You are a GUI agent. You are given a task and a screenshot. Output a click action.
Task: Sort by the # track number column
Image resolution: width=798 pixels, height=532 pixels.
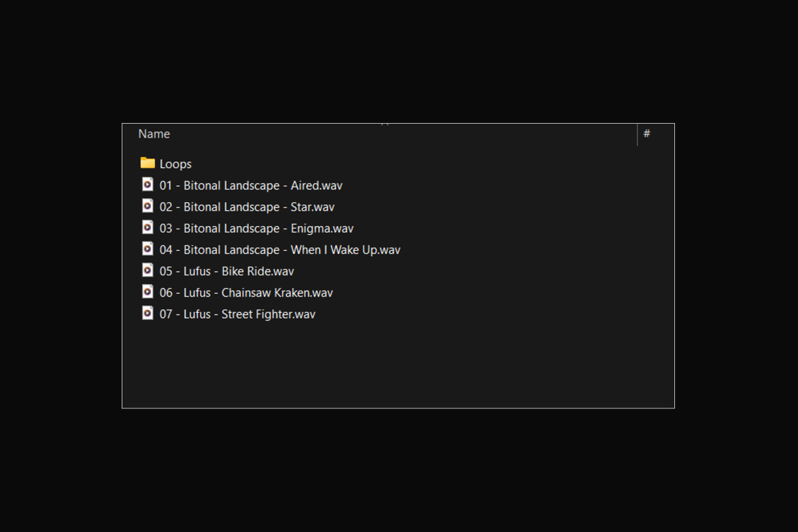click(x=647, y=134)
